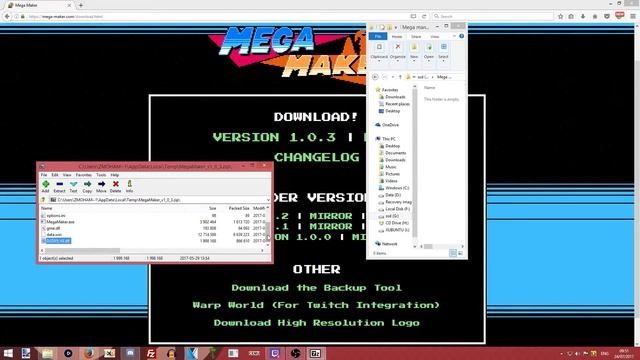Open the Edit menu in 7-Zip
Screen dimensions: 640x360
click(55, 175)
